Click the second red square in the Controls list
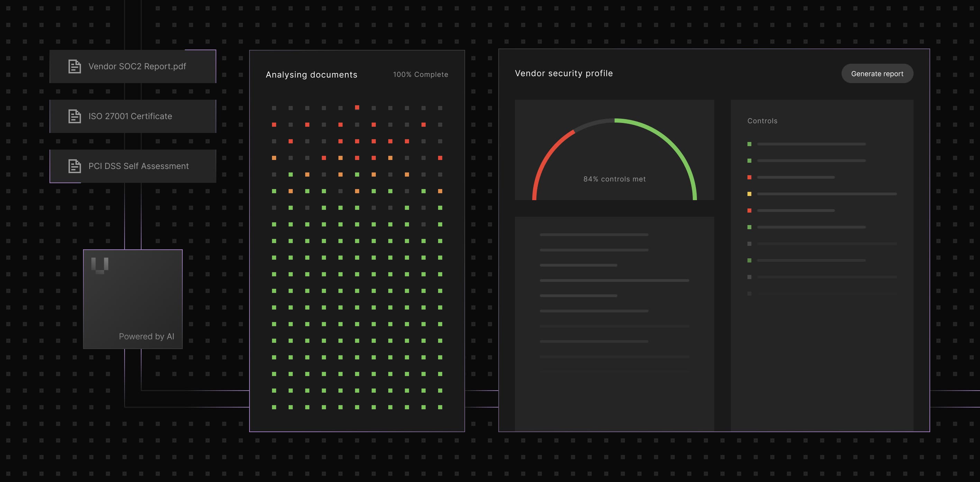Viewport: 980px width, 482px height. coord(749,211)
